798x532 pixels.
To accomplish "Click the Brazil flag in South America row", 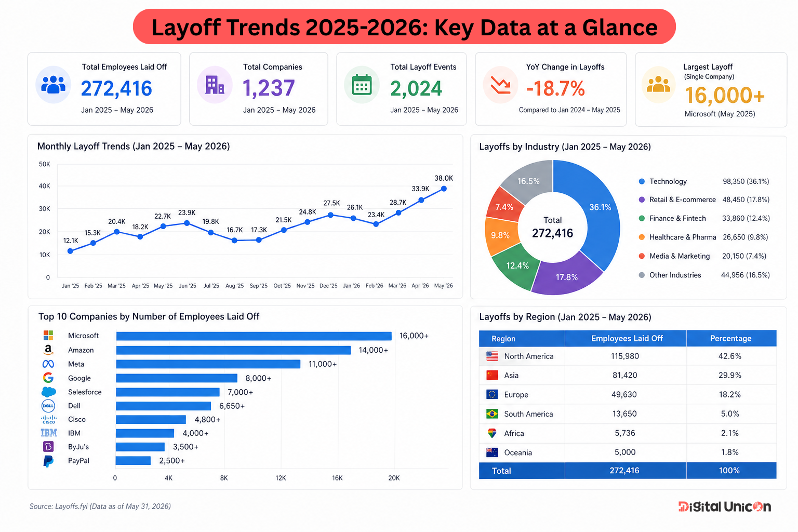I will pos(492,414).
